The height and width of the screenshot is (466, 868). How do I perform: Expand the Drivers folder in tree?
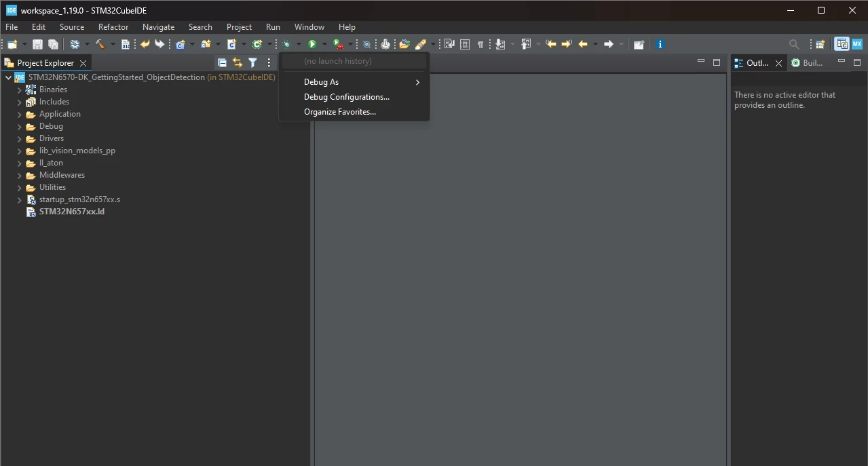pos(20,138)
